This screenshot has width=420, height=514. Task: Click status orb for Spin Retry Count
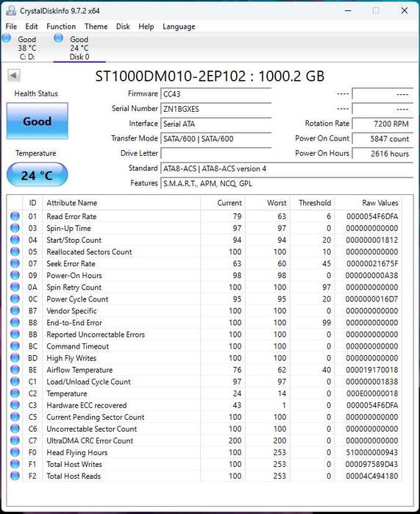pyautogui.click(x=15, y=287)
